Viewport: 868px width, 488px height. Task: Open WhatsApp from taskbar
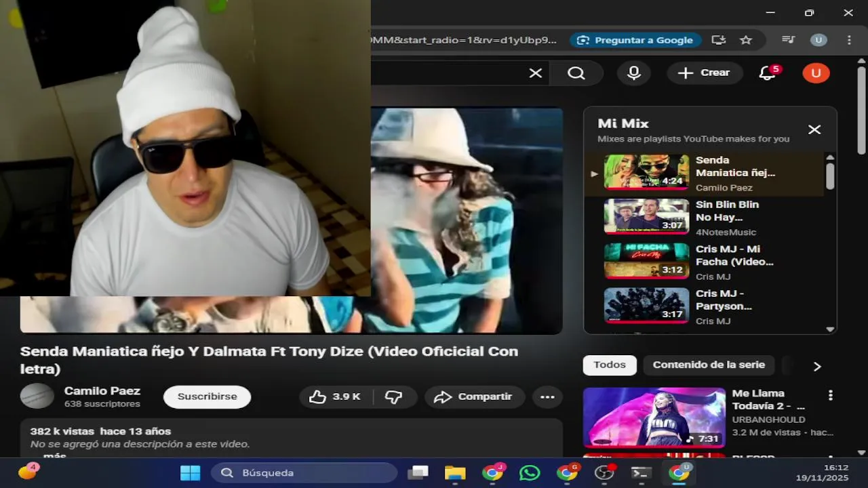530,472
